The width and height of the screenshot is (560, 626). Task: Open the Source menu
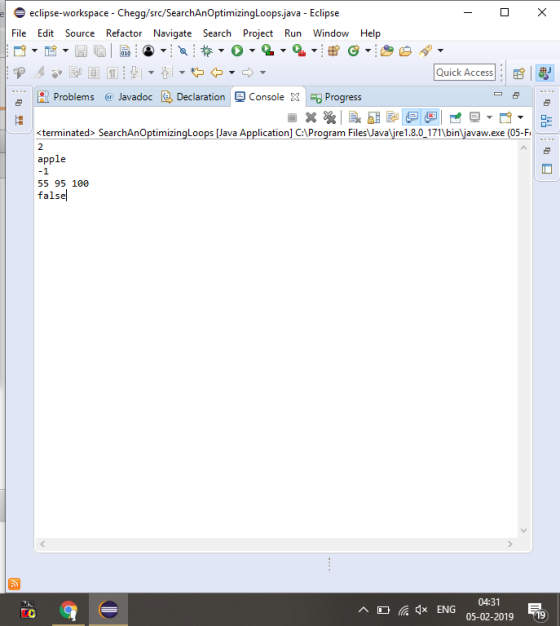tap(80, 33)
